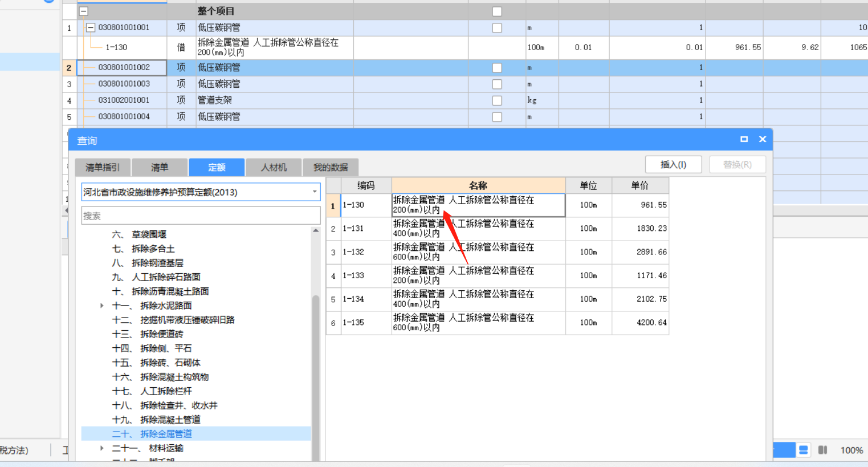Image resolution: width=868 pixels, height=467 pixels.
Task: Tick the checkbox in the 整个项目 row
Action: point(497,11)
